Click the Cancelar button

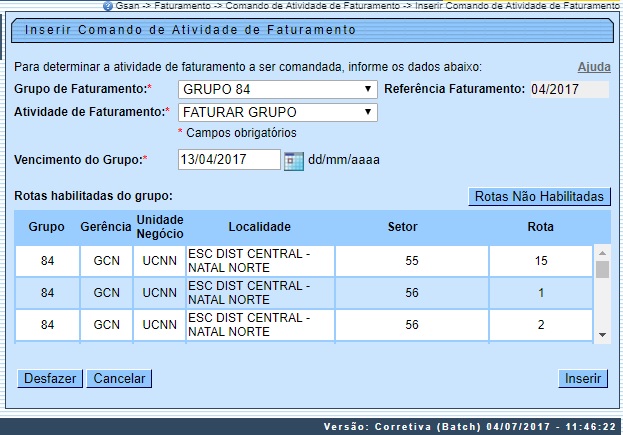point(119,379)
